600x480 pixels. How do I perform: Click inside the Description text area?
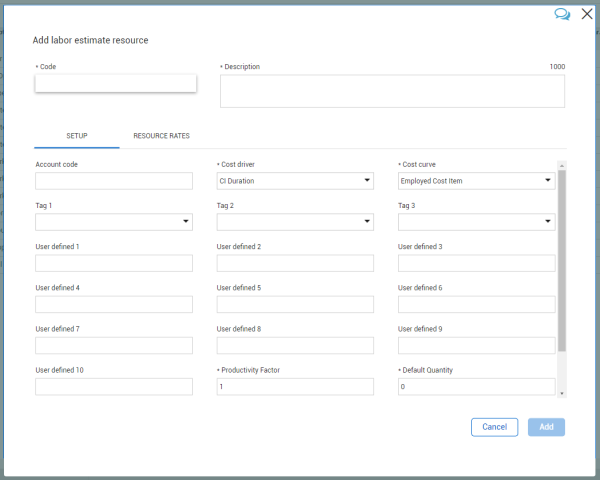coord(392,91)
